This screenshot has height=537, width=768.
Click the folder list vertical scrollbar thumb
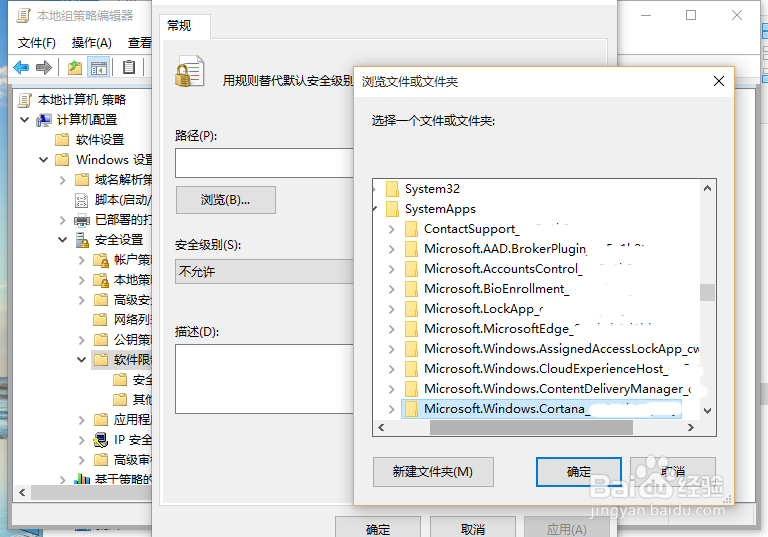click(x=707, y=293)
